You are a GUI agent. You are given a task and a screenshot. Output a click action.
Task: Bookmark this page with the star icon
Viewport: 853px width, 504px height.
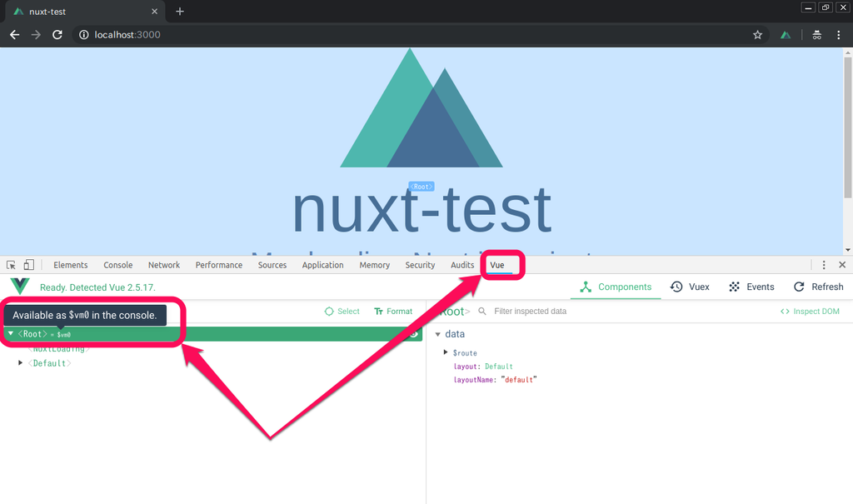click(757, 35)
